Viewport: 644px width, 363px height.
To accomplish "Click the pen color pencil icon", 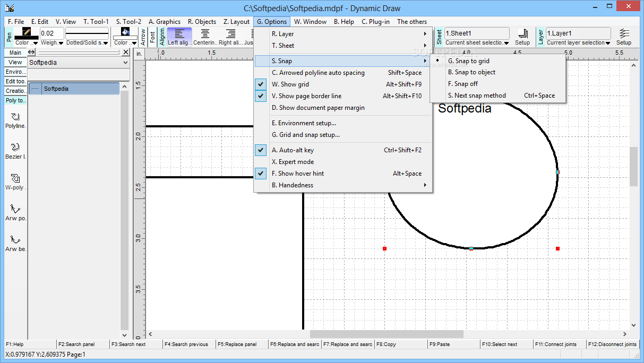I will [26, 32].
